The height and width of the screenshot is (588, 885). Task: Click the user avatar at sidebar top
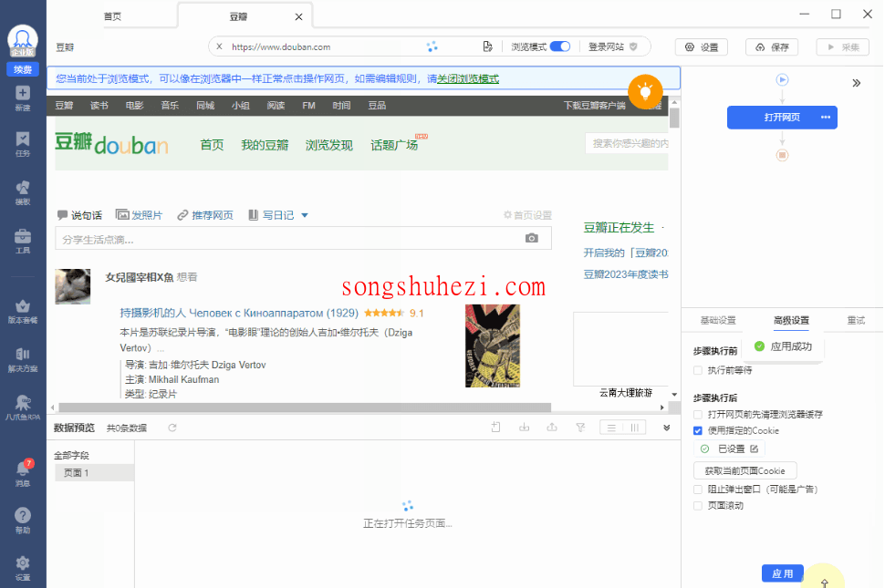click(x=23, y=41)
